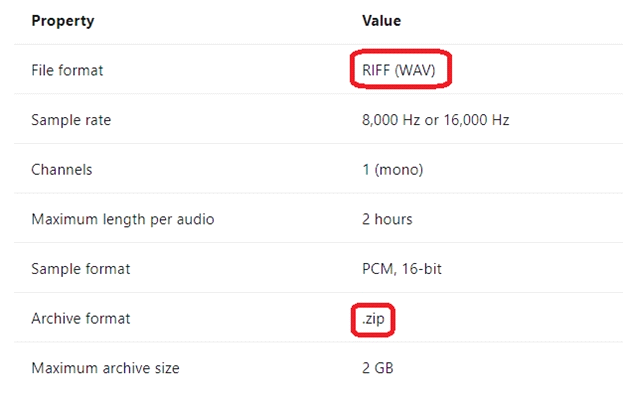Click the PCM, 16-bit value
This screenshot has width=624, height=403.
tap(402, 269)
